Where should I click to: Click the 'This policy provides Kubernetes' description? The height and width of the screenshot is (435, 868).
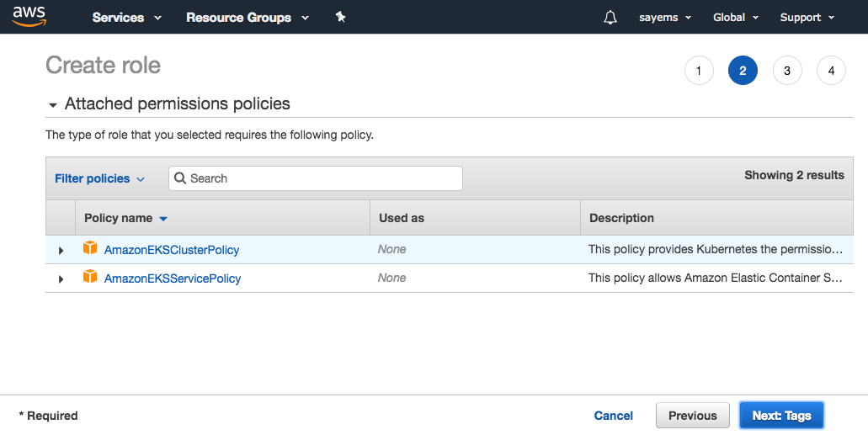(x=716, y=249)
